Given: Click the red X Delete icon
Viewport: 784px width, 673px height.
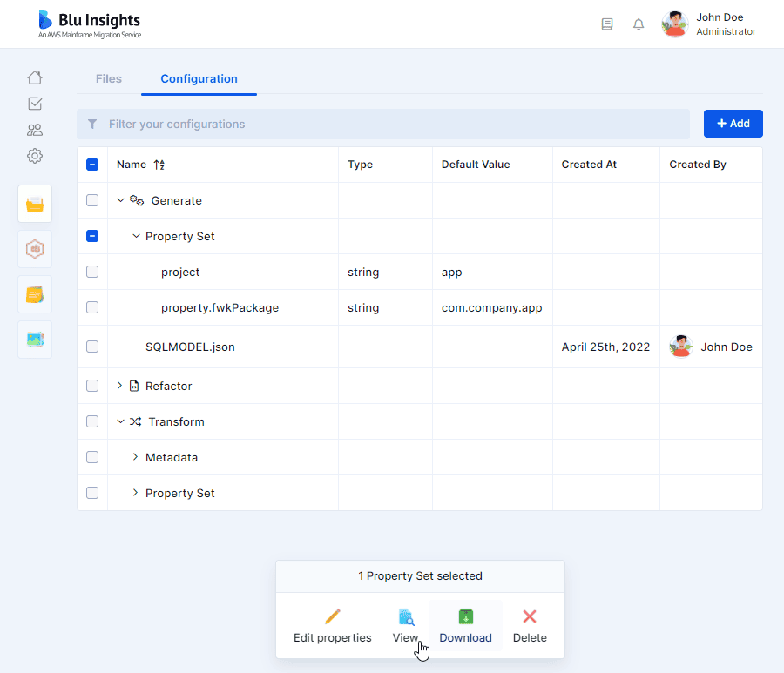Looking at the screenshot, I should click(530, 616).
